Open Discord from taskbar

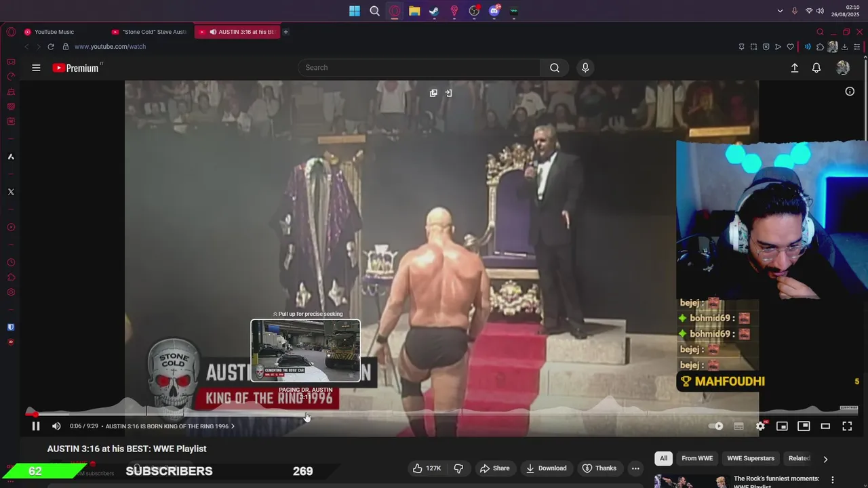coord(494,11)
